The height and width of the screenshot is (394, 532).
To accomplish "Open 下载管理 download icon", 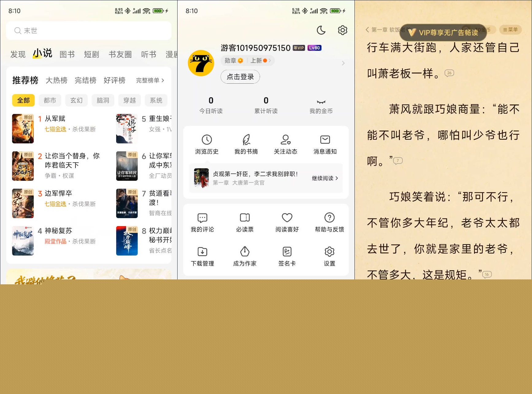I will point(202,252).
